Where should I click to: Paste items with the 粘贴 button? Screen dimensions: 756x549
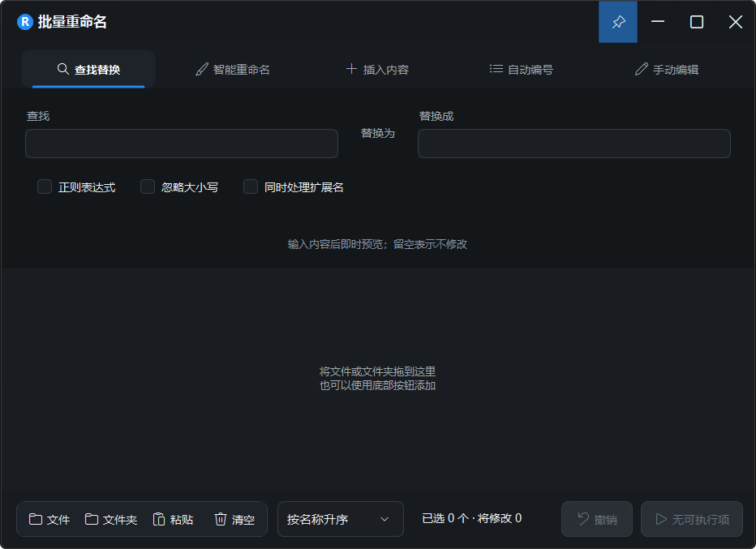pyautogui.click(x=173, y=519)
